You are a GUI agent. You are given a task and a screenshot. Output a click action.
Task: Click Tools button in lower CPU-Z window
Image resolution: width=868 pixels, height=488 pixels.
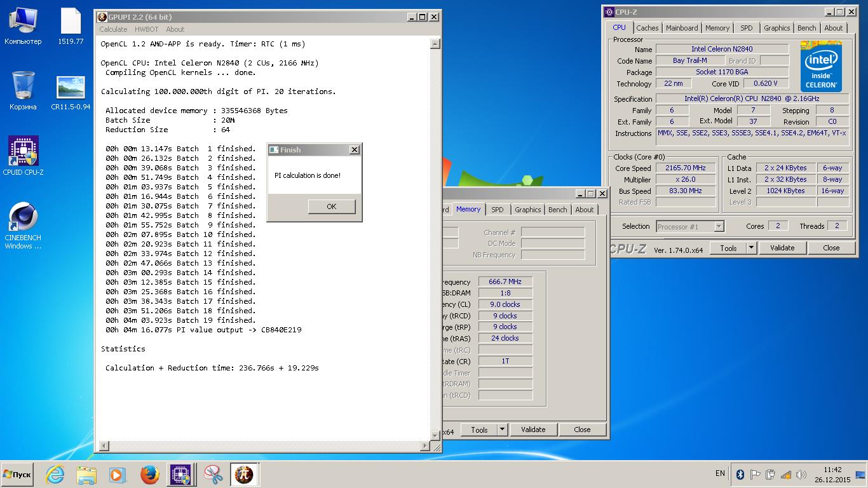pos(479,430)
